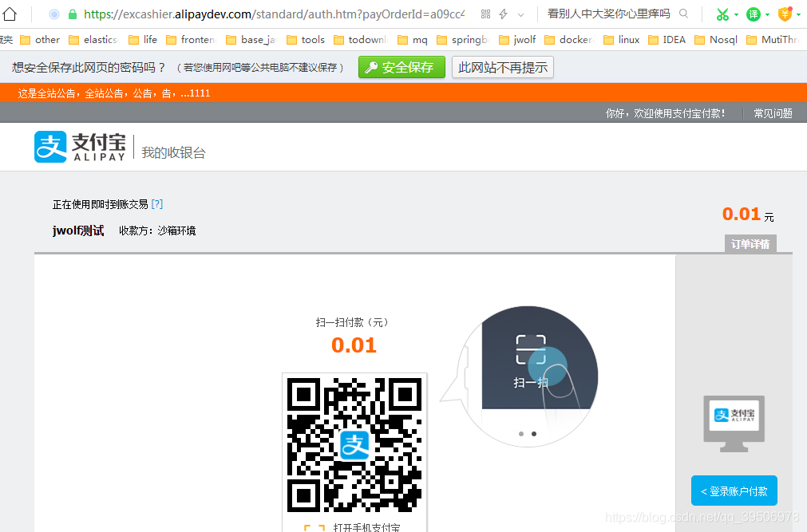Open 常见问题 FAQ link
This screenshot has width=807, height=532.
pos(773,113)
